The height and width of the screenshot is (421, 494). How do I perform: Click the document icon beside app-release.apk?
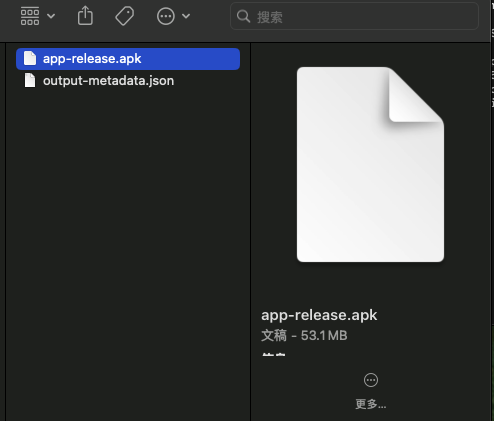(x=30, y=59)
